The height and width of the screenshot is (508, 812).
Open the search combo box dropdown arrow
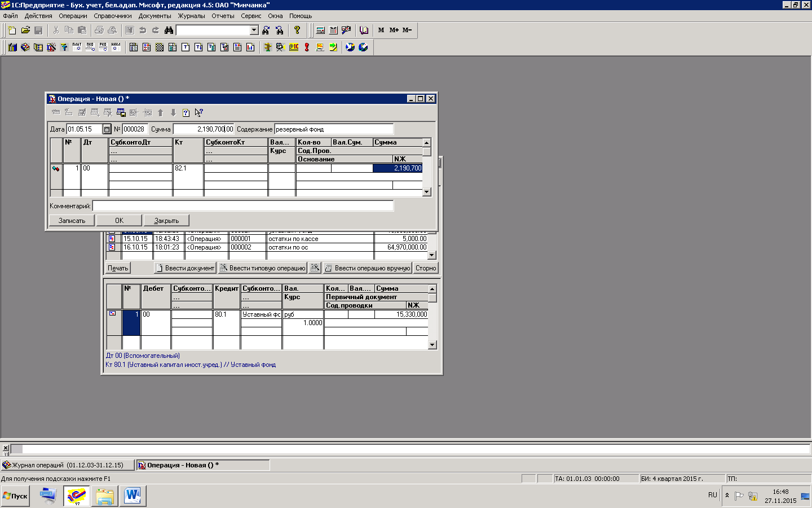(254, 30)
